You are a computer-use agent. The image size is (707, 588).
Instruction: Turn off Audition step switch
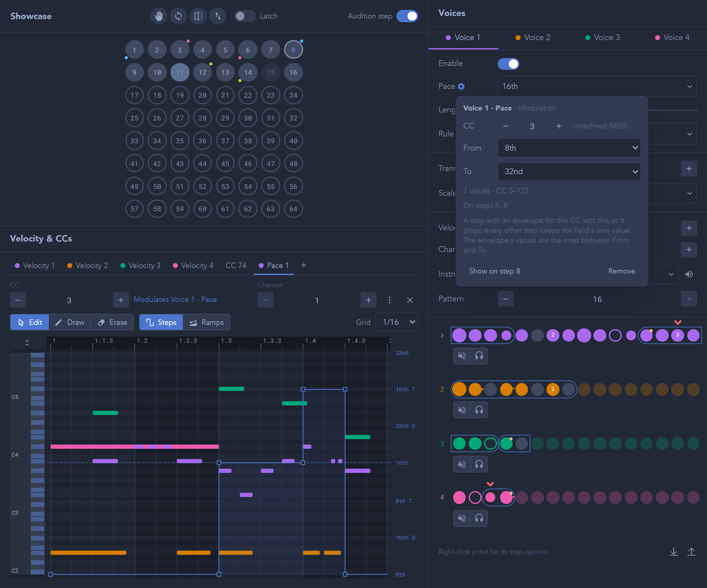[407, 16]
